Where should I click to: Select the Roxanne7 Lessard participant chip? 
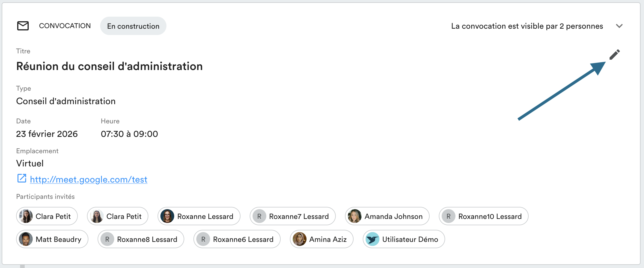click(x=292, y=216)
